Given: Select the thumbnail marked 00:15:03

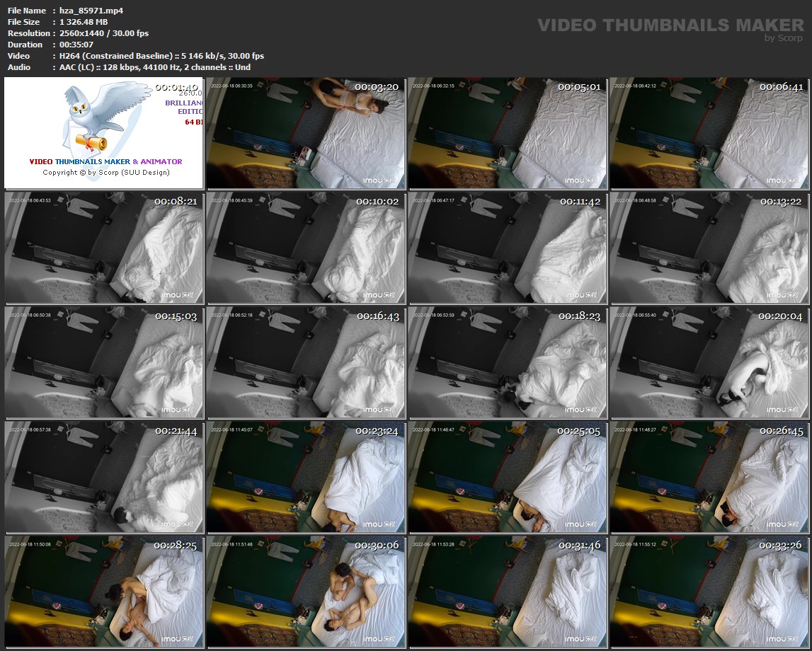Looking at the screenshot, I should tap(103, 362).
